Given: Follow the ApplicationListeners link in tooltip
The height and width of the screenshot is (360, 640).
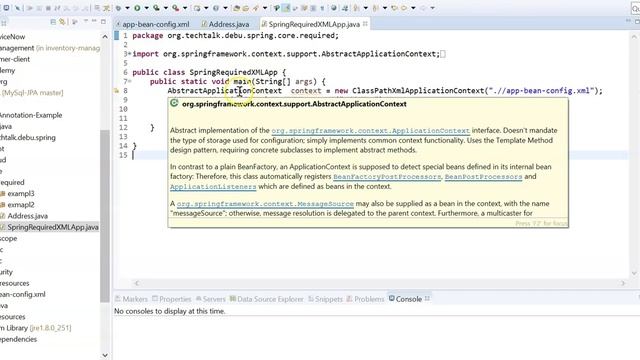Looking at the screenshot, I should click(213, 187).
